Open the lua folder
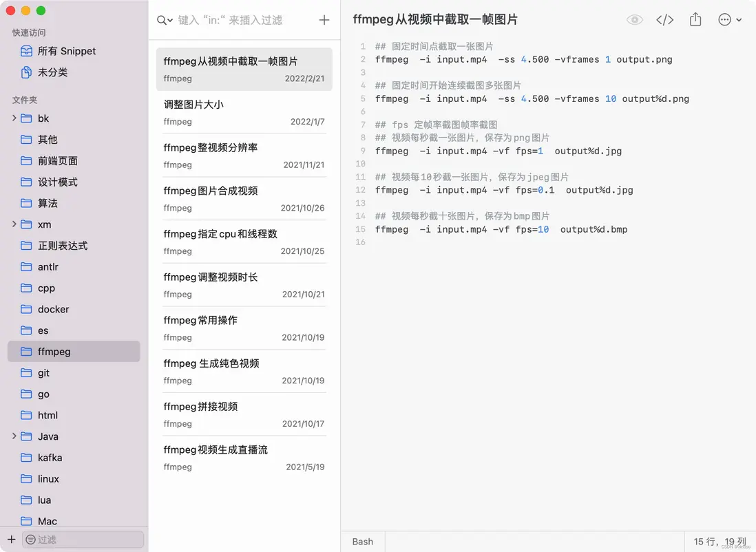The height and width of the screenshot is (552, 756). tap(74, 500)
